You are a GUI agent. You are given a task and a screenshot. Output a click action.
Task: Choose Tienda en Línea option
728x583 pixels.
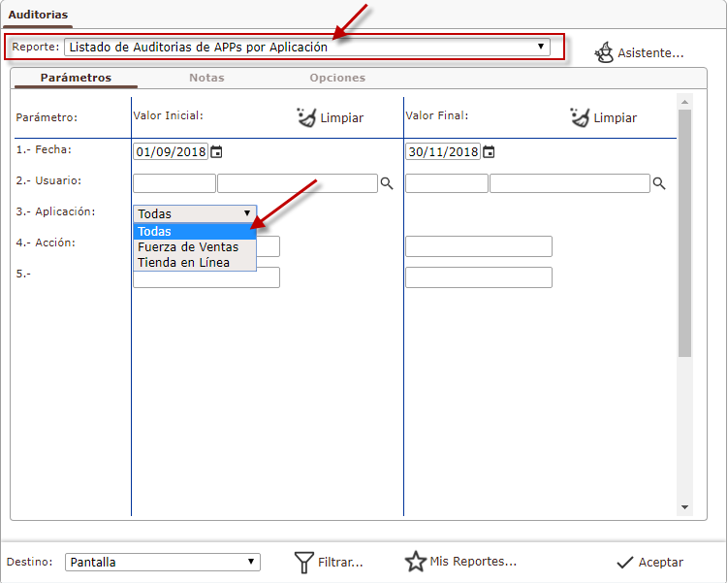(195, 263)
